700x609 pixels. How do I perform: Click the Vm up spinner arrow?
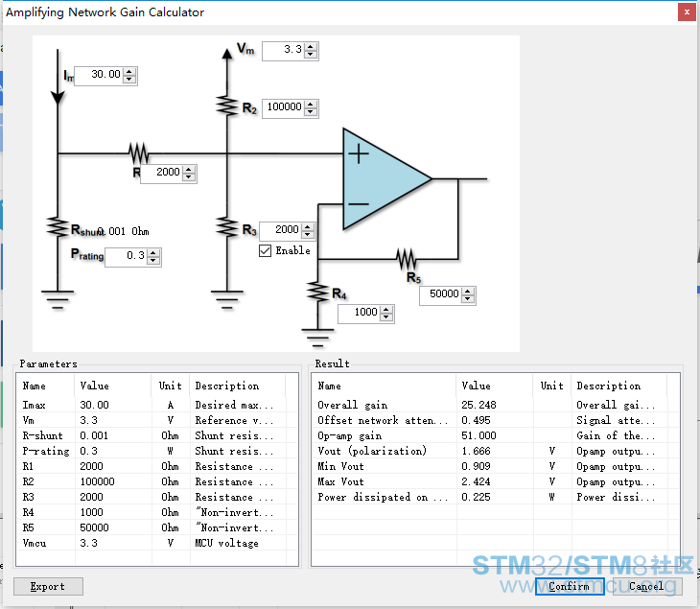pyautogui.click(x=311, y=46)
